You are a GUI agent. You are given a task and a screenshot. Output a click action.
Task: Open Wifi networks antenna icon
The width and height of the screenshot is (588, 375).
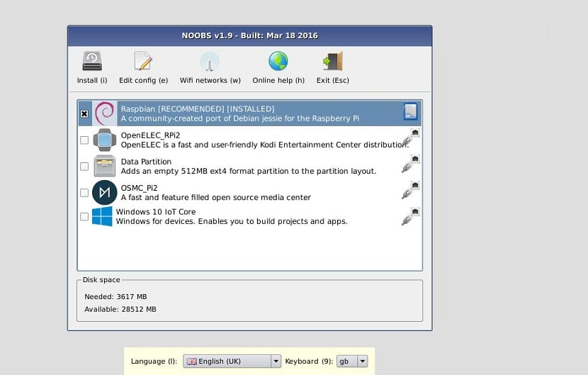pyautogui.click(x=210, y=61)
